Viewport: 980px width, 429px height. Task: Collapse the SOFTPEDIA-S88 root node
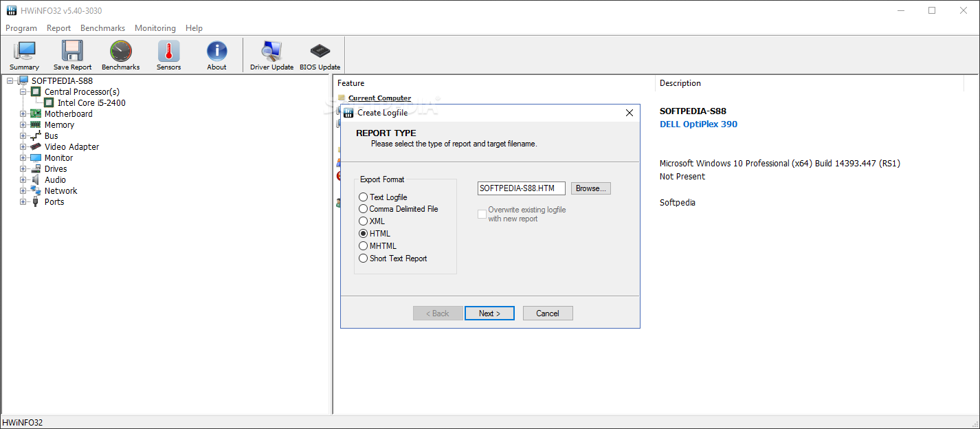(10, 80)
